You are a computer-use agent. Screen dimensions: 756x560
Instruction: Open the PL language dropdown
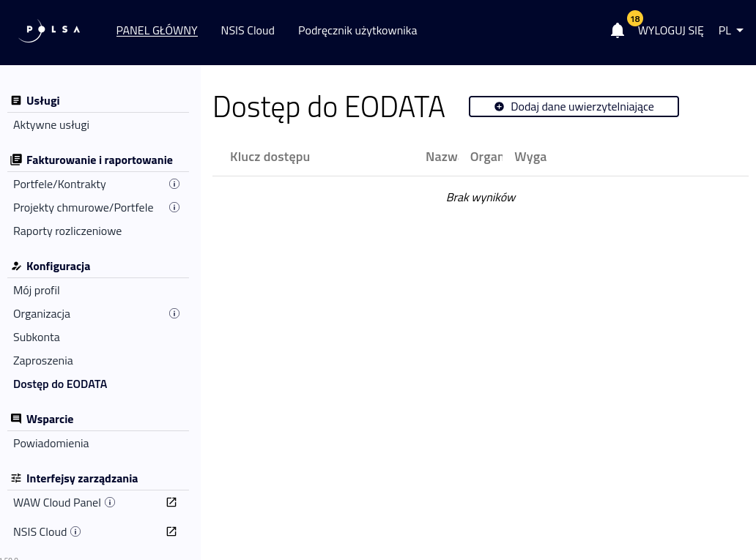tap(730, 30)
